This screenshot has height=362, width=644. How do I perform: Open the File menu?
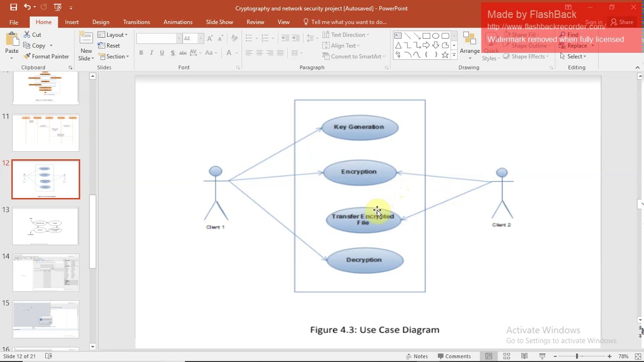coord(14,22)
